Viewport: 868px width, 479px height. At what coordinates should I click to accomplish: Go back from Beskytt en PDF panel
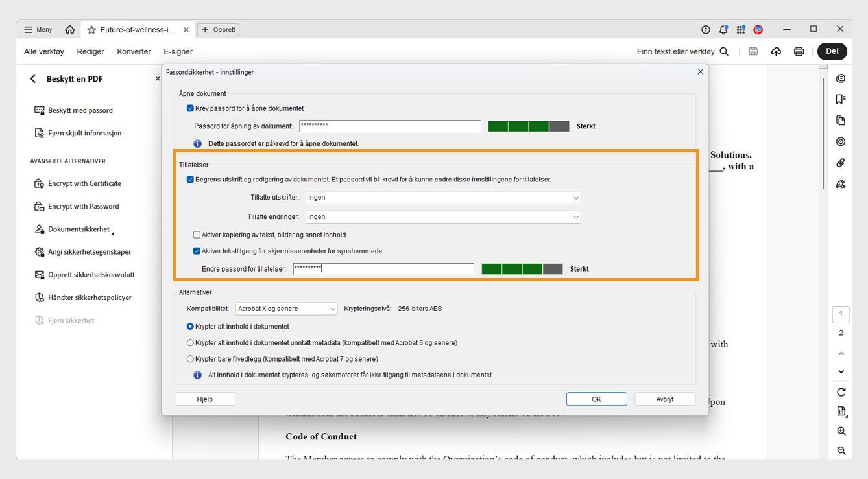click(33, 79)
